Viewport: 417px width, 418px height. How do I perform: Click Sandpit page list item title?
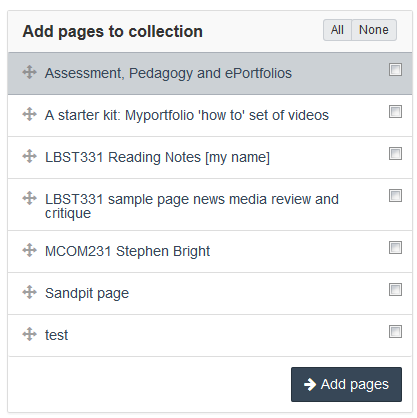coord(87,293)
